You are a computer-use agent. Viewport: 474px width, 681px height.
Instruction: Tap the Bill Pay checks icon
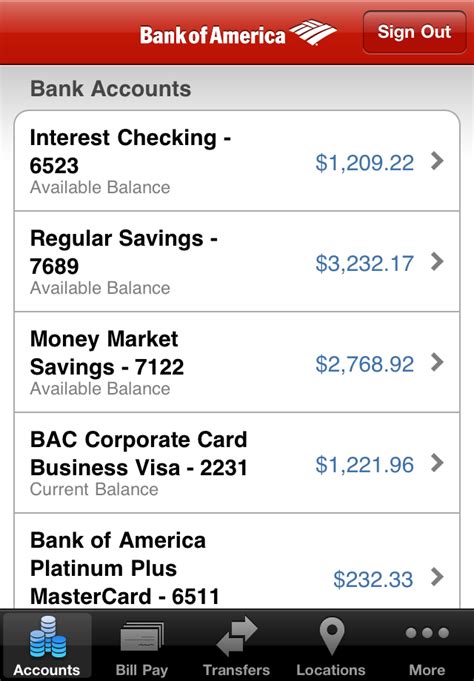(142, 637)
